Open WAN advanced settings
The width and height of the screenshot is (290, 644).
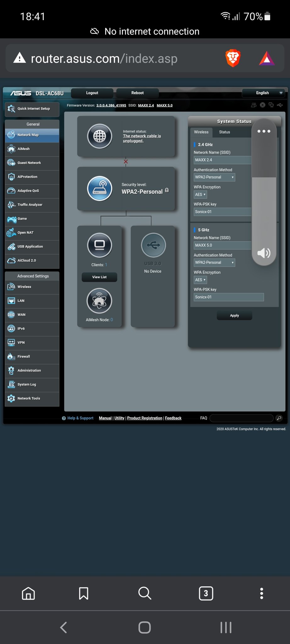point(32,315)
